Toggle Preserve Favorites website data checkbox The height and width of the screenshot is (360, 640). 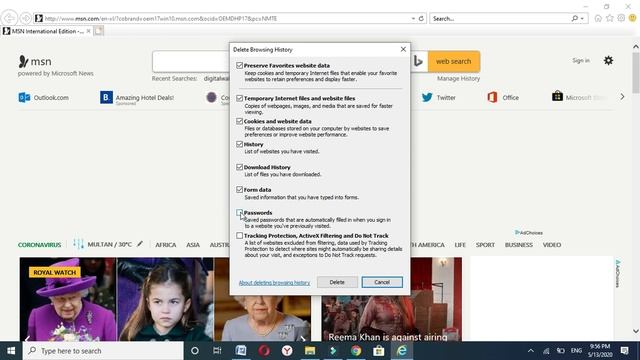(x=240, y=65)
